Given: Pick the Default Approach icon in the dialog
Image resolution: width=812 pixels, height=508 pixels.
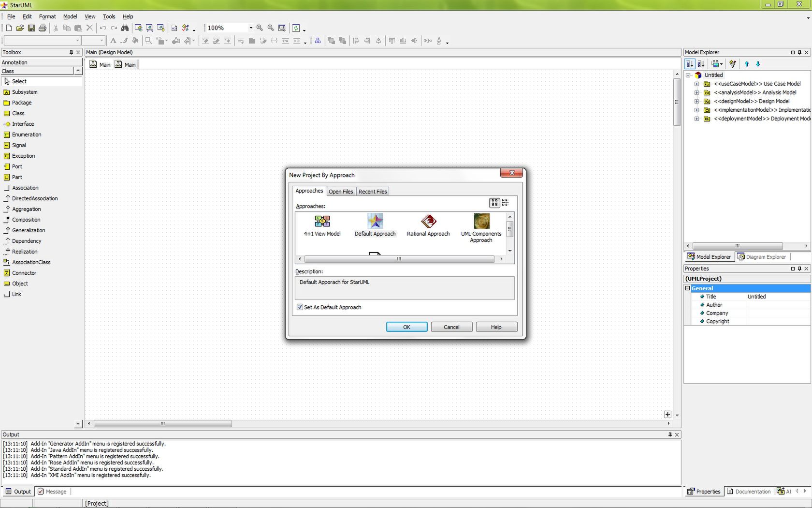Looking at the screenshot, I should [x=375, y=225].
